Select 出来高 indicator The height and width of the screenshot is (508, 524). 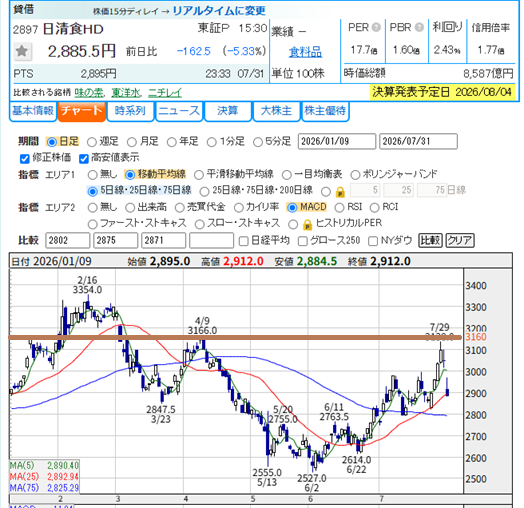[130, 208]
